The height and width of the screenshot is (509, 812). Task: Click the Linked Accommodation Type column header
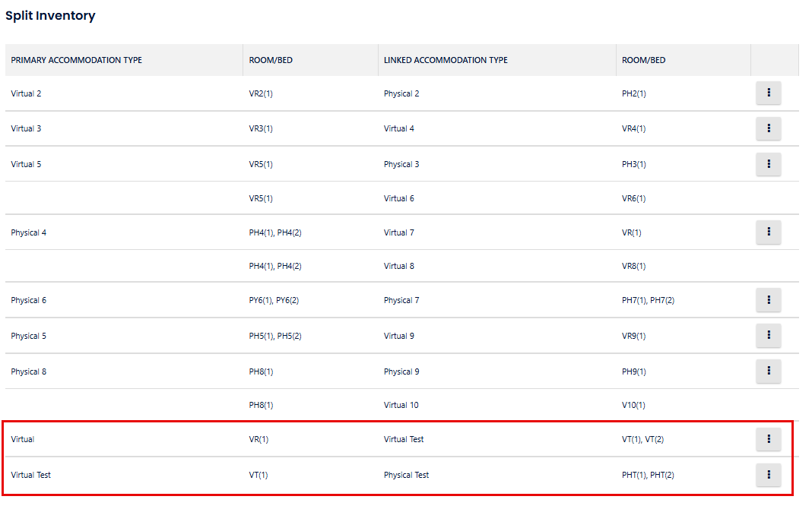(446, 60)
